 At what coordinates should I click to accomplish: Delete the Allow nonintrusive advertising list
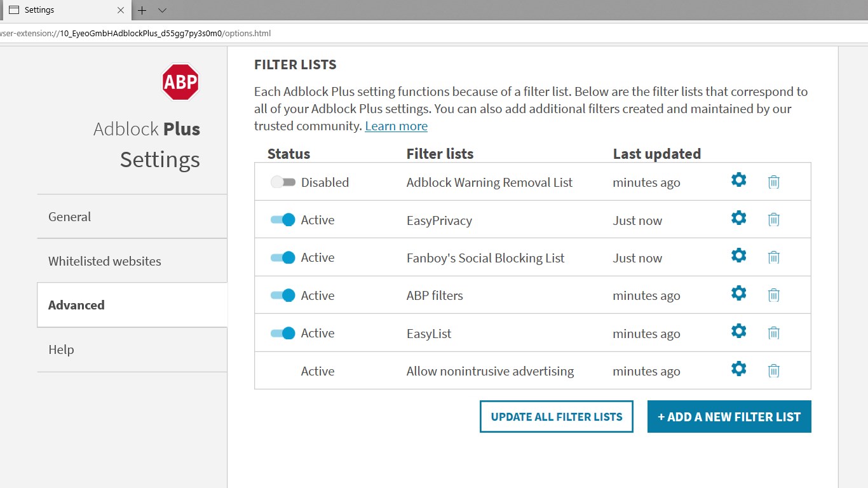[x=773, y=369]
